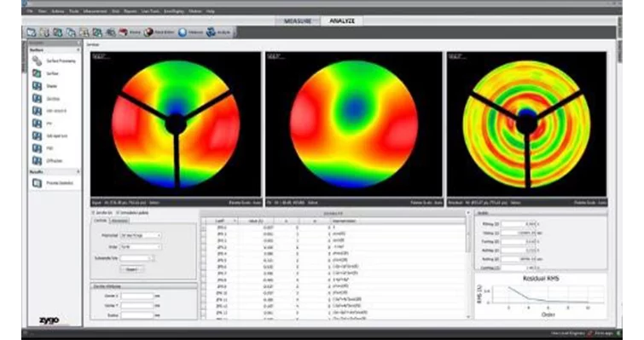Click the Zernike table vertical scrollbar
This screenshot has width=644, height=340.
467,264
